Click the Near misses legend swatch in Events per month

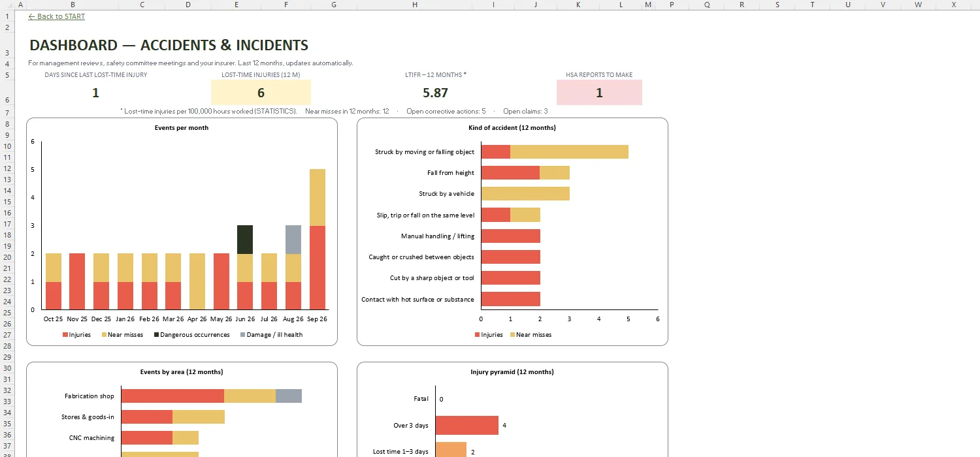[x=104, y=335]
